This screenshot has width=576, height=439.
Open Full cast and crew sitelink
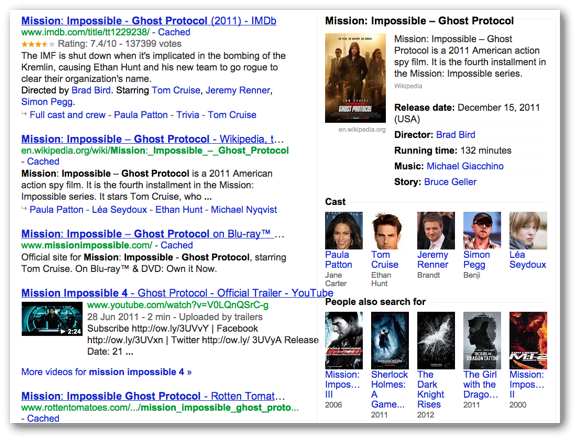click(68, 115)
